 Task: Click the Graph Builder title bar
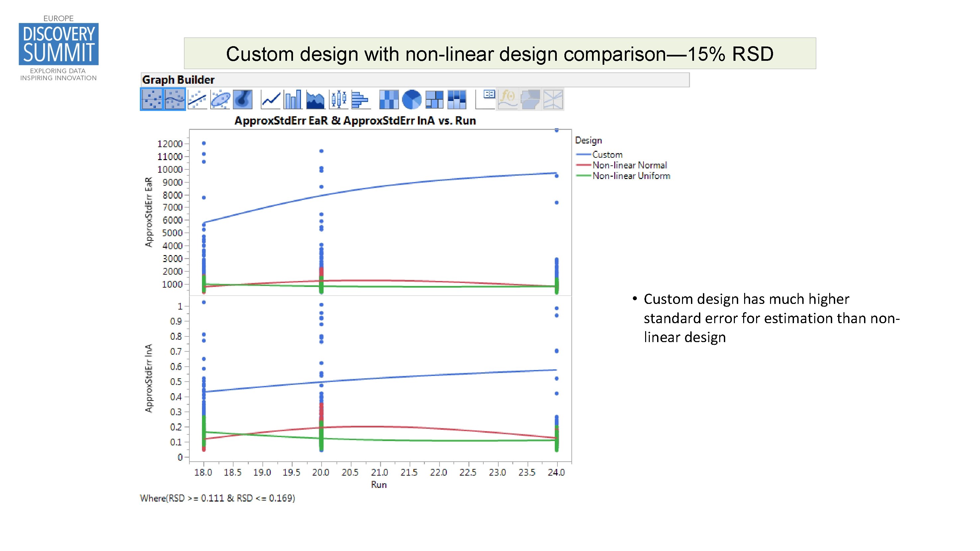pyautogui.click(x=179, y=80)
